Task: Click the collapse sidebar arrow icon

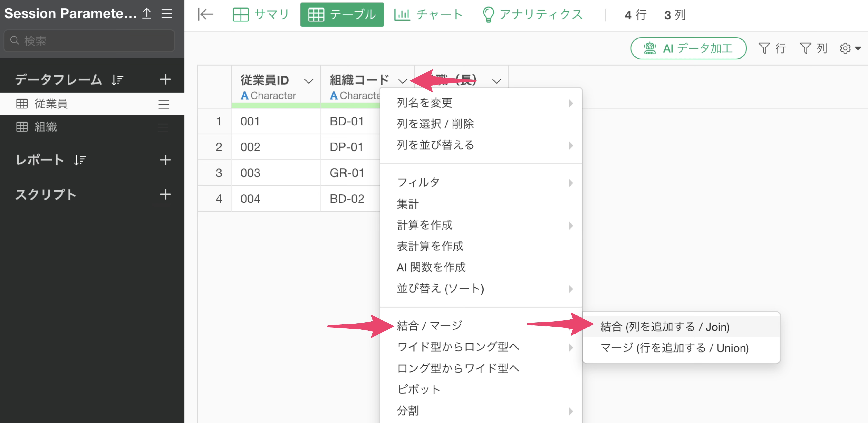Action: pos(205,14)
